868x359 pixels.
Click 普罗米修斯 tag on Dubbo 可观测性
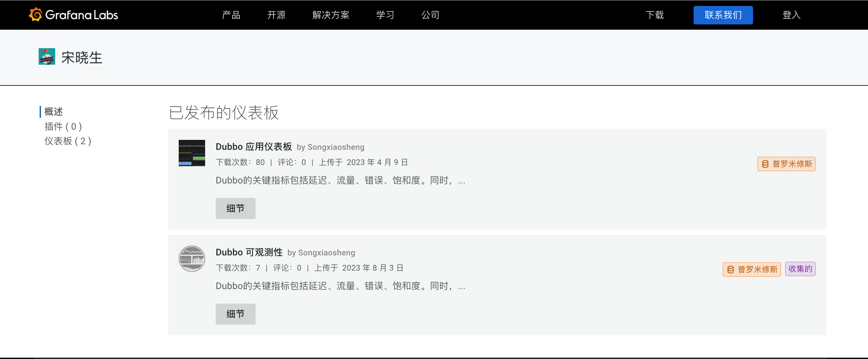point(752,270)
